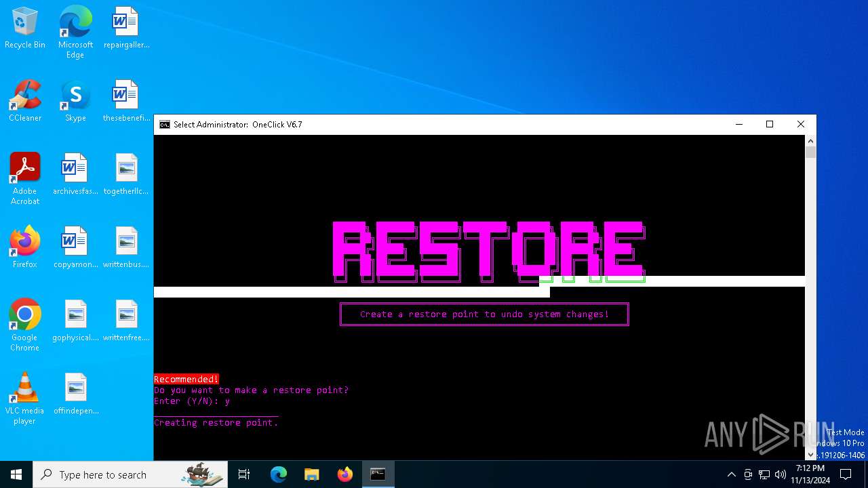
Task: Open the clock and date flyout
Action: pyautogui.click(x=810, y=474)
